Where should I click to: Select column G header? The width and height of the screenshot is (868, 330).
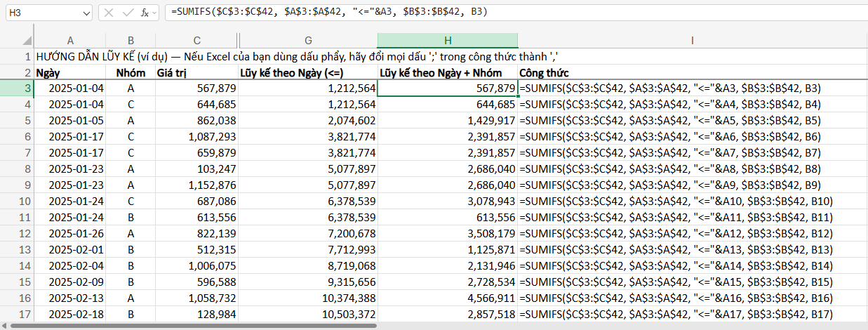pyautogui.click(x=307, y=41)
